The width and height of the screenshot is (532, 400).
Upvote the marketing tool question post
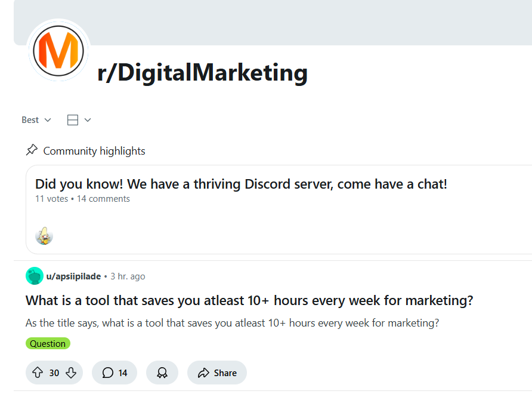pyautogui.click(x=38, y=373)
